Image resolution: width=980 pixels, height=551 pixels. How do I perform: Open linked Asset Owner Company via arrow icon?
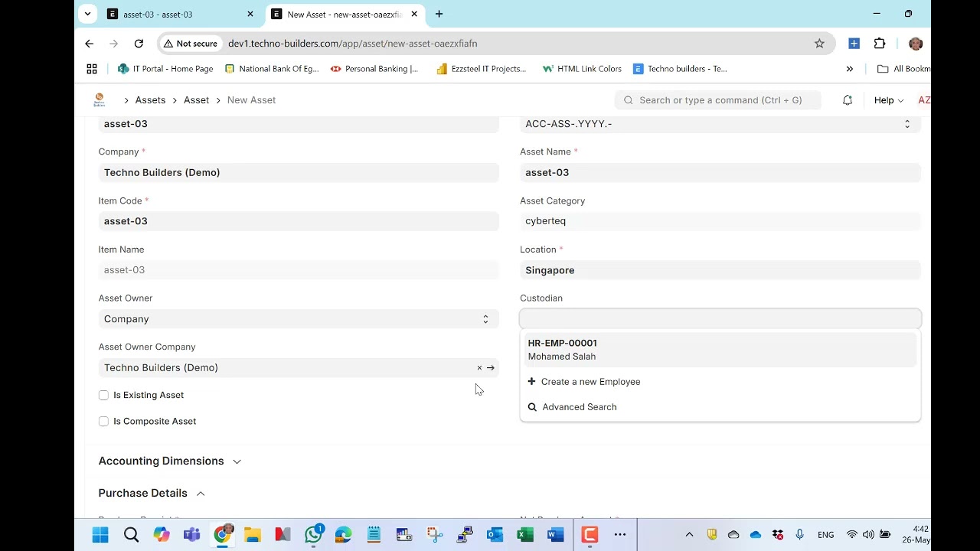point(491,368)
